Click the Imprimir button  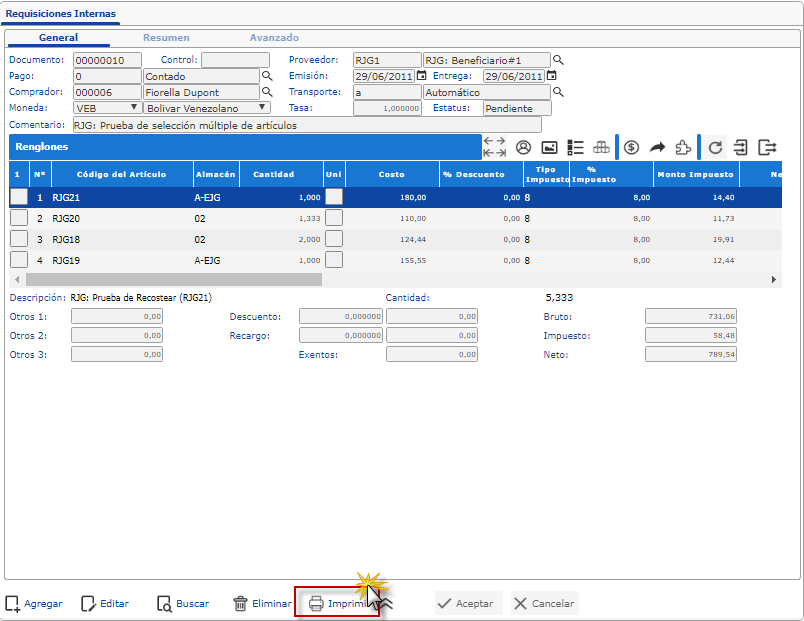click(337, 604)
